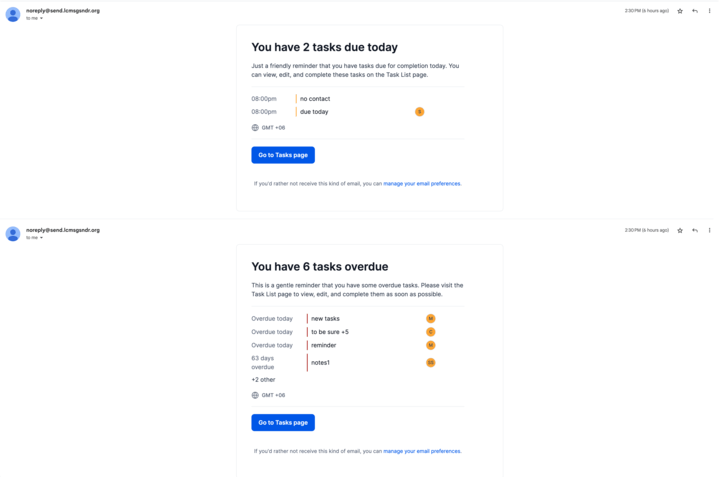Open more options for first email
The image size is (720, 477).
tap(709, 11)
